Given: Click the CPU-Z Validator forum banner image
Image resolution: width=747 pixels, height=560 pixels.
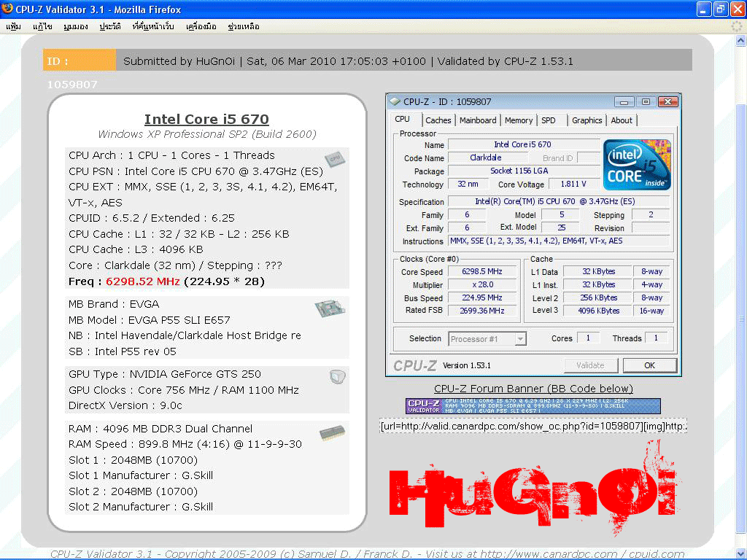Looking at the screenshot, I should (533, 405).
